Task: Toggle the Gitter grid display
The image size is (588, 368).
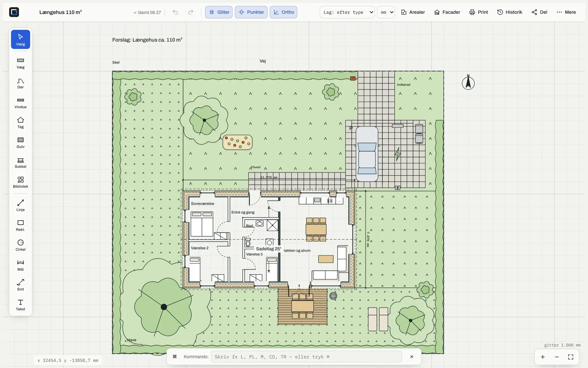Action: [x=219, y=12]
